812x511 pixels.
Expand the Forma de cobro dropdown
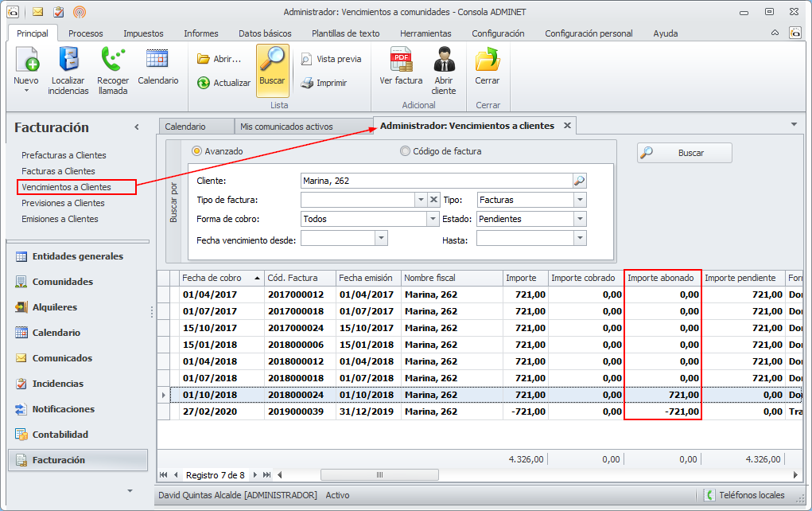pos(433,219)
